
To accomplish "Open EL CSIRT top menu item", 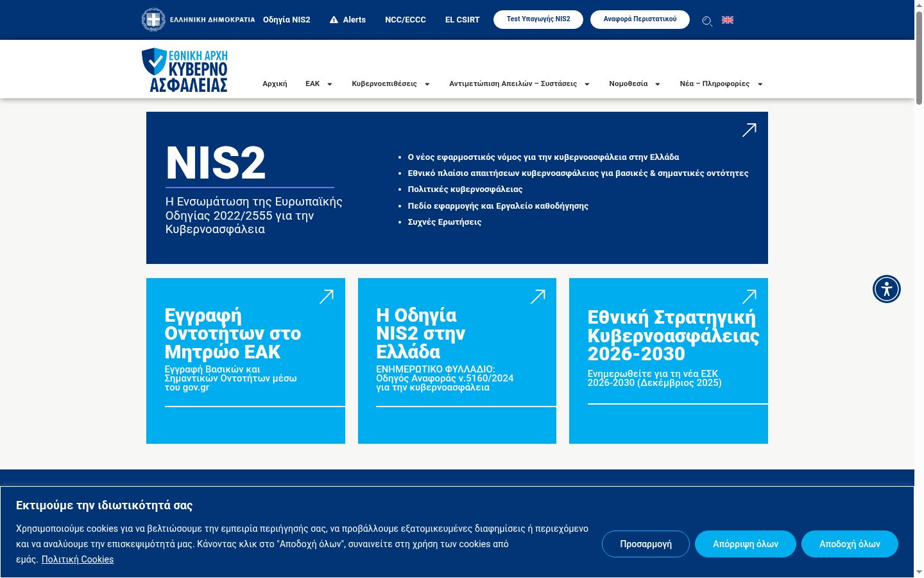I will [x=463, y=20].
